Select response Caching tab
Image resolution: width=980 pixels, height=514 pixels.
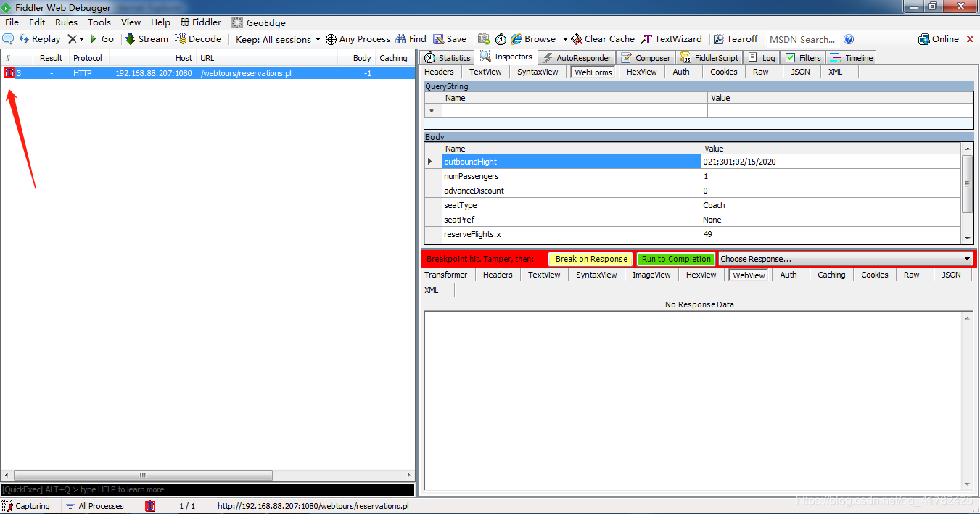click(831, 275)
